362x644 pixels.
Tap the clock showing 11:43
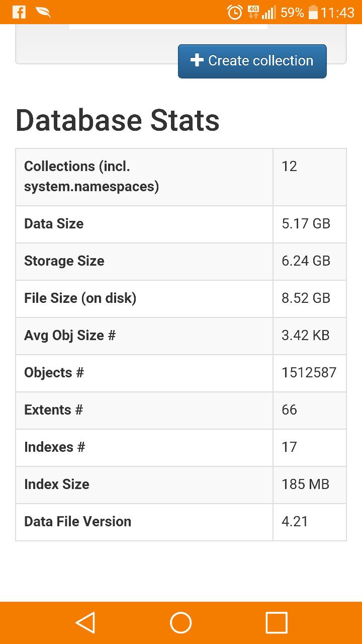337,12
